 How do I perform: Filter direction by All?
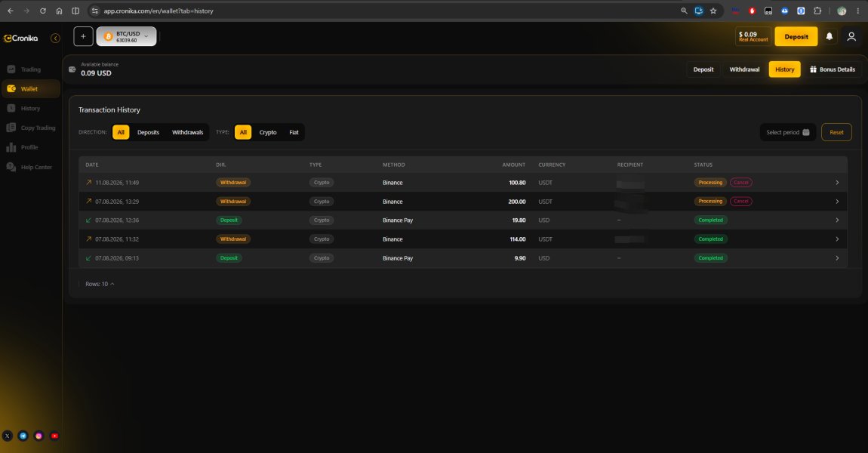[121, 132]
